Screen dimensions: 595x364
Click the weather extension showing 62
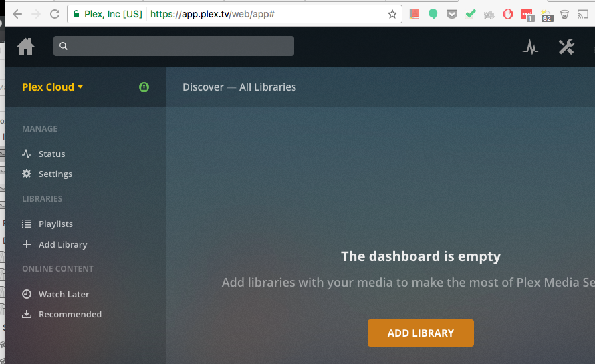pyautogui.click(x=546, y=15)
